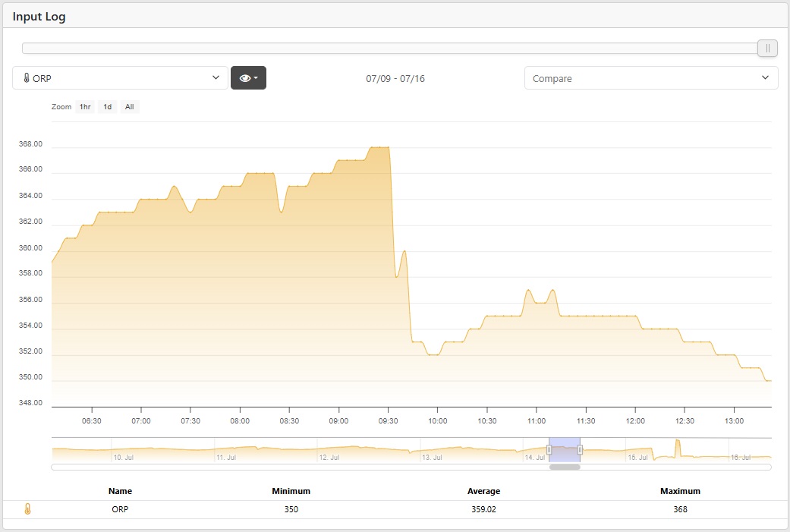Screen dimensions: 790x532
Task: Set chart zoom to 1hr
Action: [85, 107]
